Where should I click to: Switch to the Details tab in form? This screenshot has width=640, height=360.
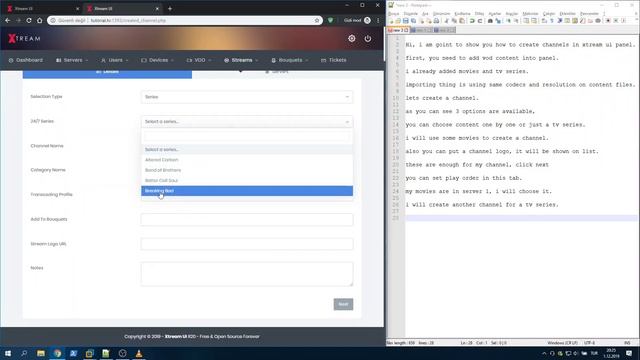(x=107, y=73)
